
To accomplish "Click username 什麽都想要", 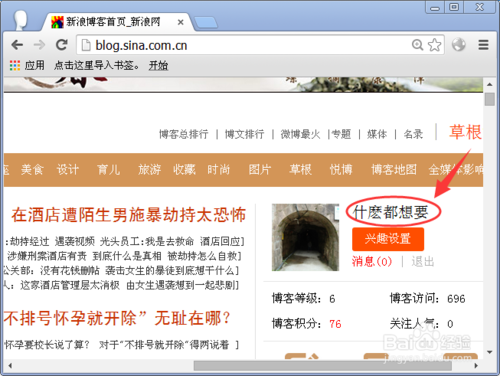I will click(x=391, y=212).
